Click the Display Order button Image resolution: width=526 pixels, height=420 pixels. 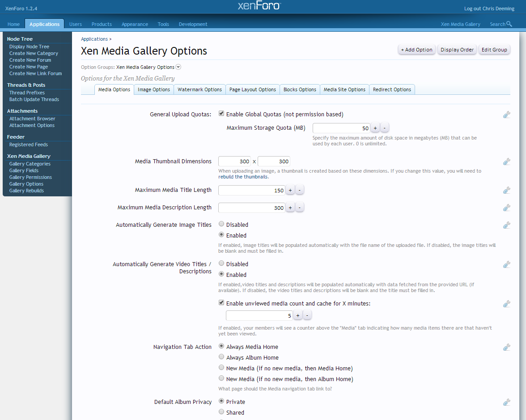click(x=457, y=50)
